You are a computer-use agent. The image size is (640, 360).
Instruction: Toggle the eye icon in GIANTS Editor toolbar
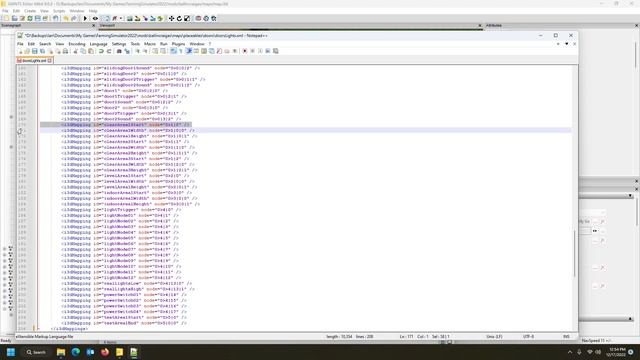click(95, 18)
